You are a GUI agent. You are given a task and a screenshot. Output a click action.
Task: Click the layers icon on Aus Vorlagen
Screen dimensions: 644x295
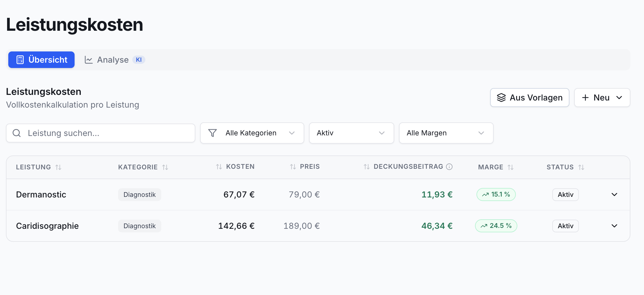coord(501,98)
